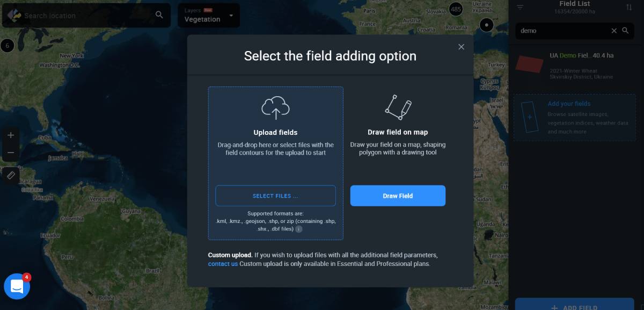Expand the Vegetation layers dropdown
644x310 pixels.
231,16
